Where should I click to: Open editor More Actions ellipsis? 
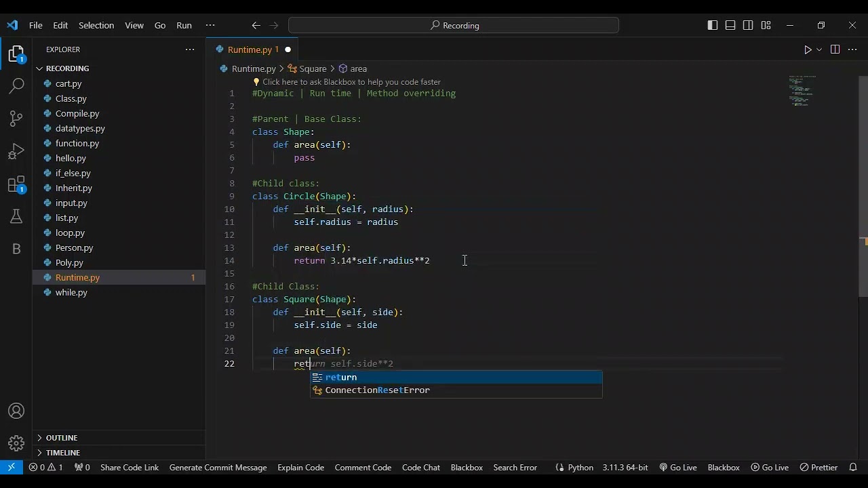coord(852,49)
